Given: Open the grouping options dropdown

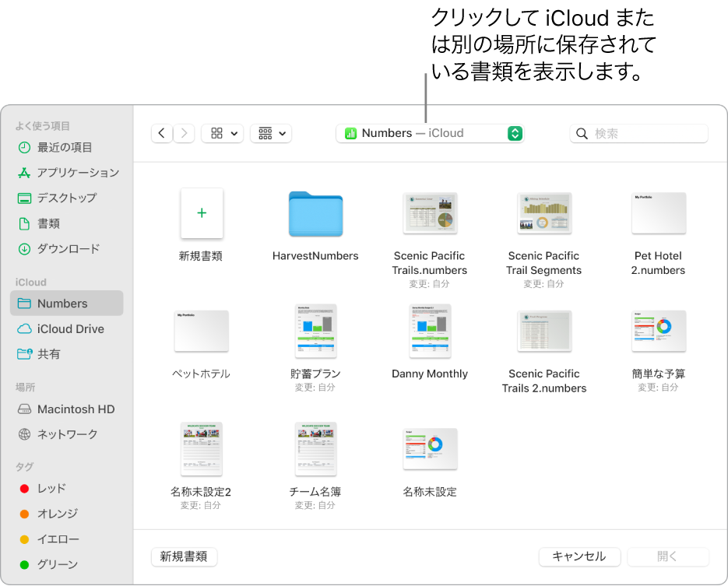Looking at the screenshot, I should pos(271,134).
